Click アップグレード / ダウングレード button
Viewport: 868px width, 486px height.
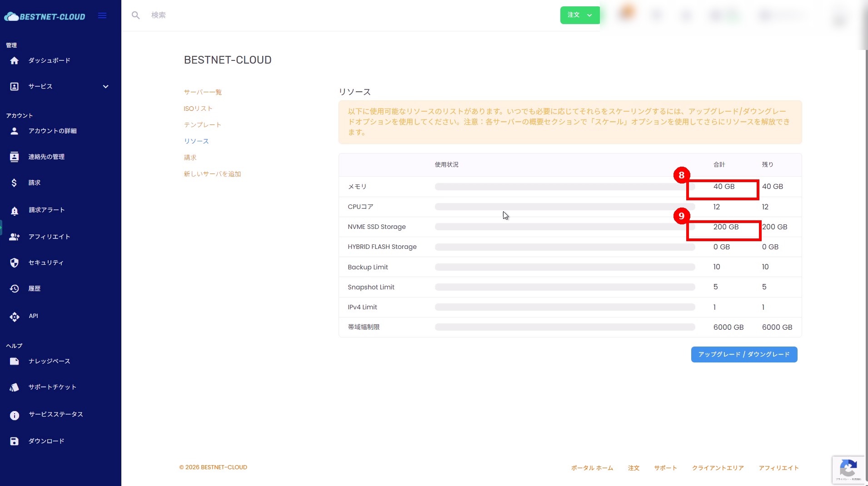tap(744, 354)
